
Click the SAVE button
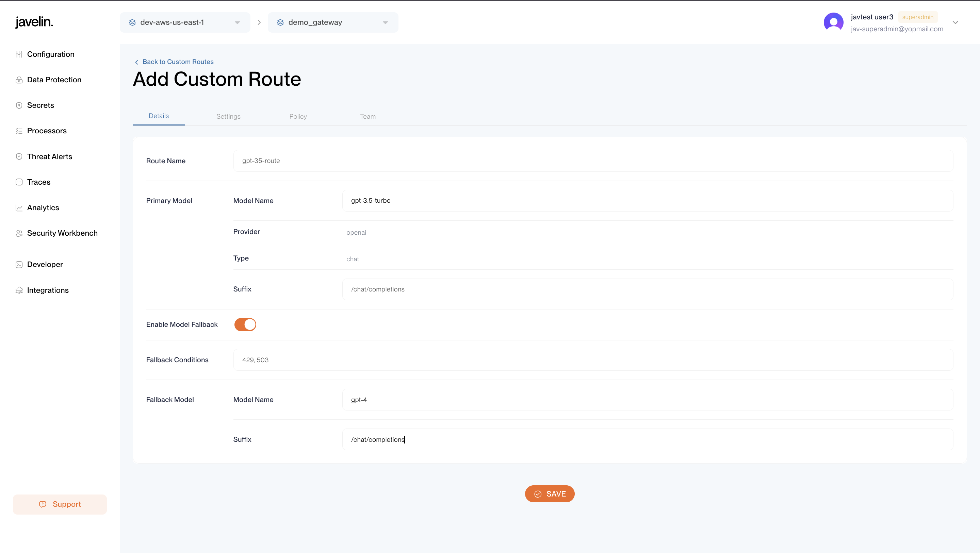click(x=549, y=494)
